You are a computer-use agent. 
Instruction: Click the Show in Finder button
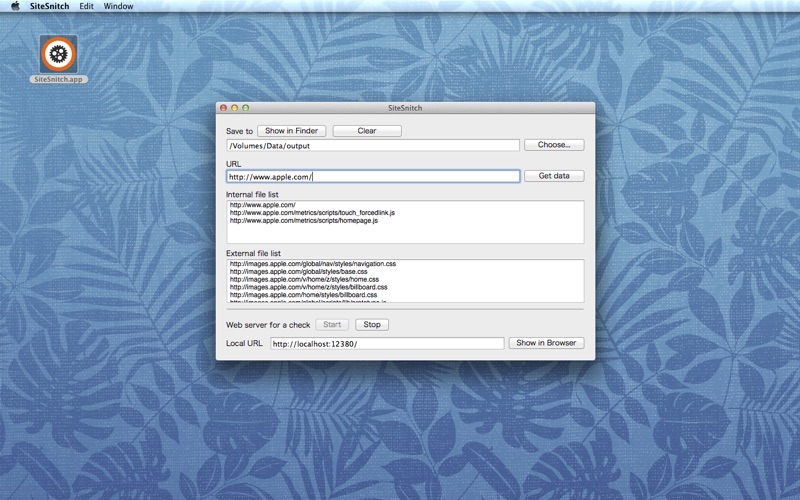pos(291,131)
